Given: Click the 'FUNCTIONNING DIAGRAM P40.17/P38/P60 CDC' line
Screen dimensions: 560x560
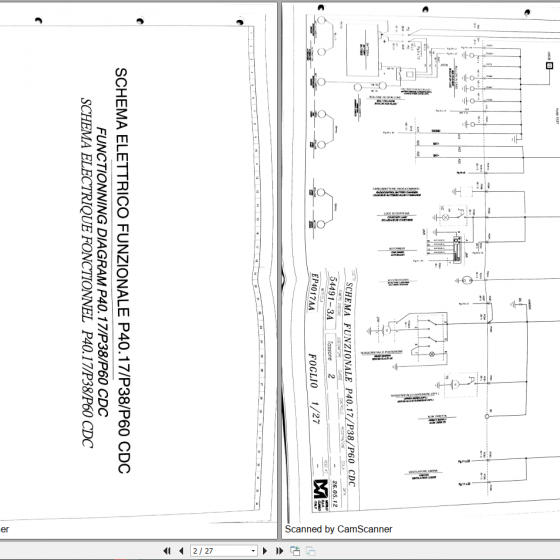Looking at the screenshot, I should pos(101,272).
